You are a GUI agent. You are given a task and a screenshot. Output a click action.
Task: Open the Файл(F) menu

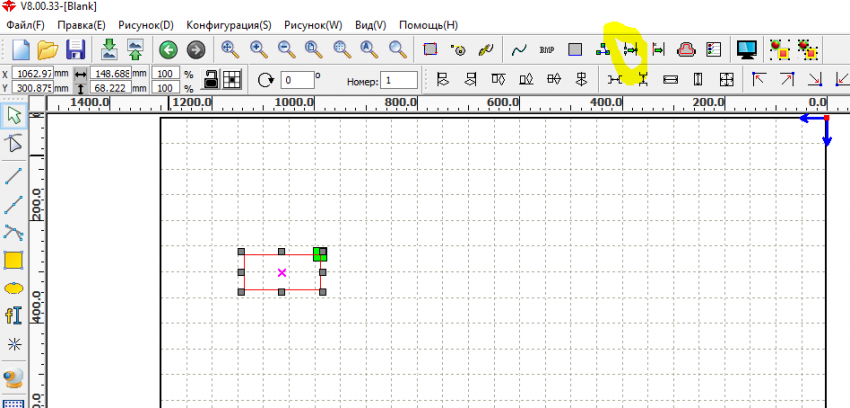[x=25, y=24]
